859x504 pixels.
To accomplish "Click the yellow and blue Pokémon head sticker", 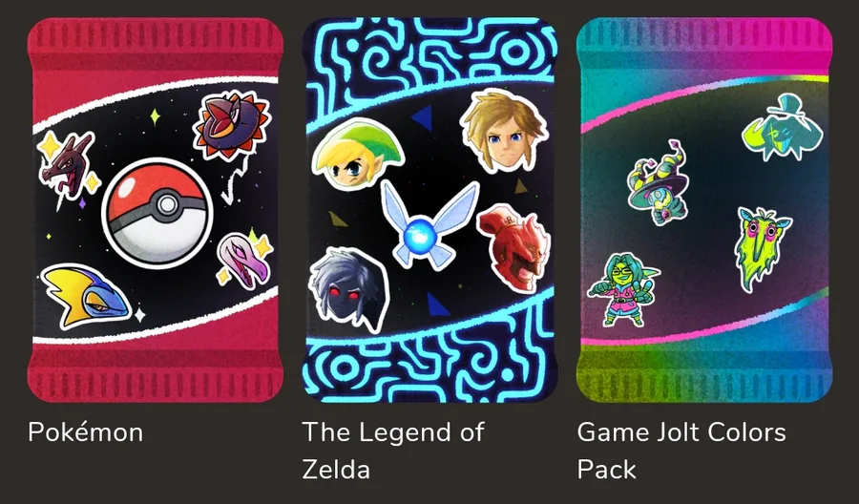I will pyautogui.click(x=86, y=296).
